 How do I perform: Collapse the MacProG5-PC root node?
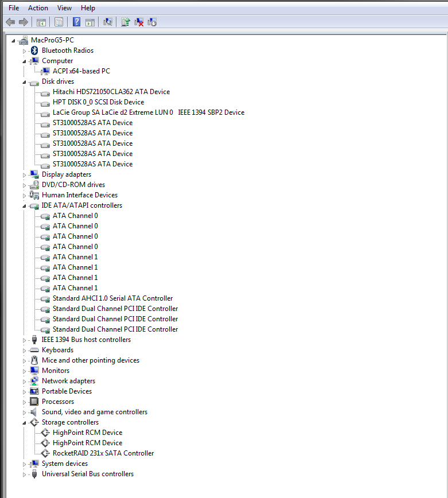tap(13, 41)
